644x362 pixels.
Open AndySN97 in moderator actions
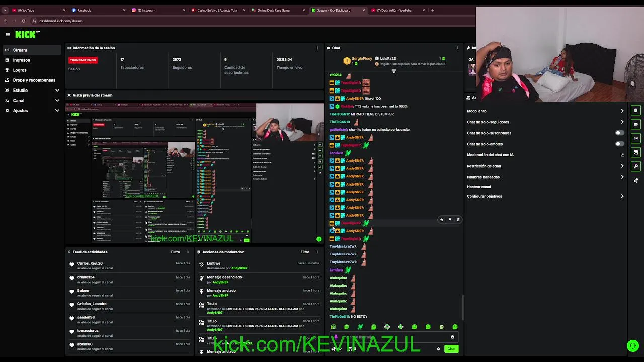[239, 268]
